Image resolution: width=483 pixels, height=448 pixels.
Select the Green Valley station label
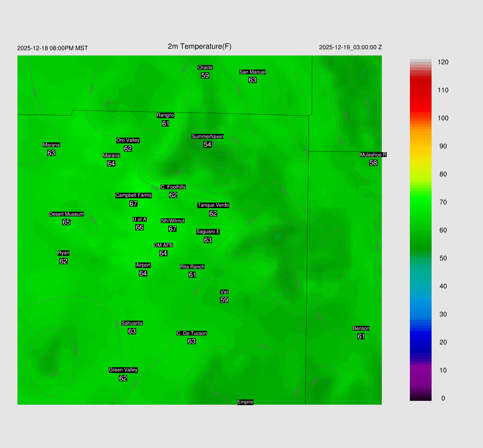point(123,370)
